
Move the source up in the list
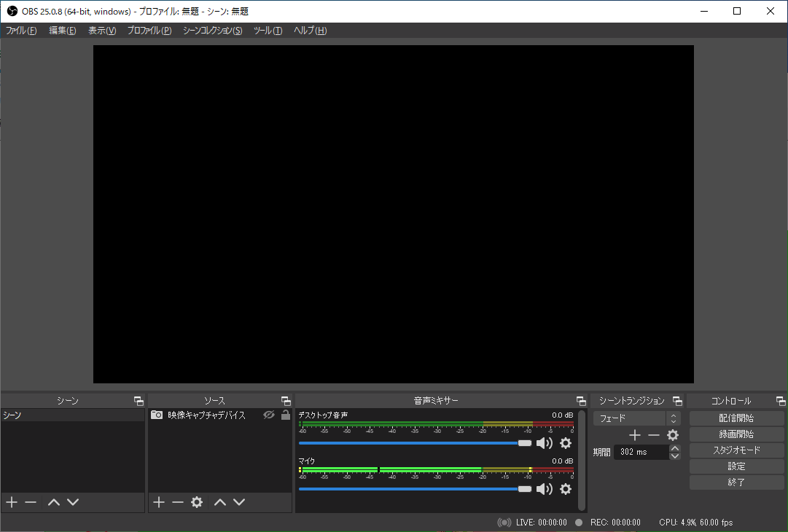(220, 502)
